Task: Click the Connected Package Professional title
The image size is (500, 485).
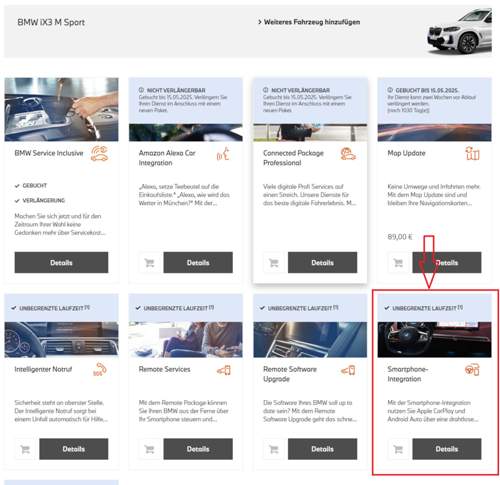Action: click(x=293, y=158)
